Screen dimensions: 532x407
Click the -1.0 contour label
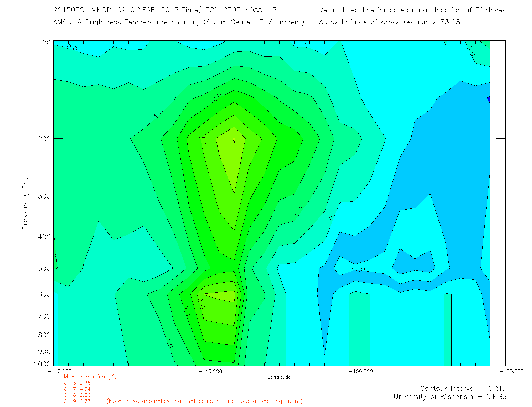click(357, 269)
